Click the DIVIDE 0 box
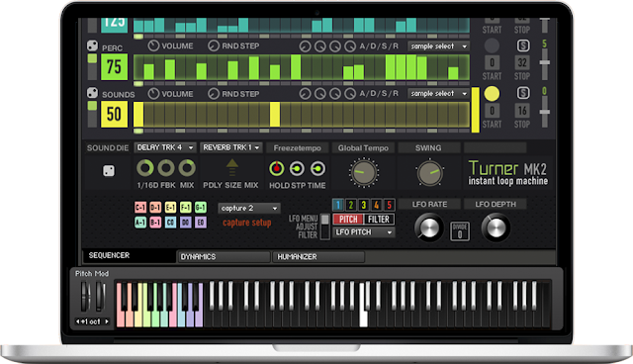 [460, 231]
